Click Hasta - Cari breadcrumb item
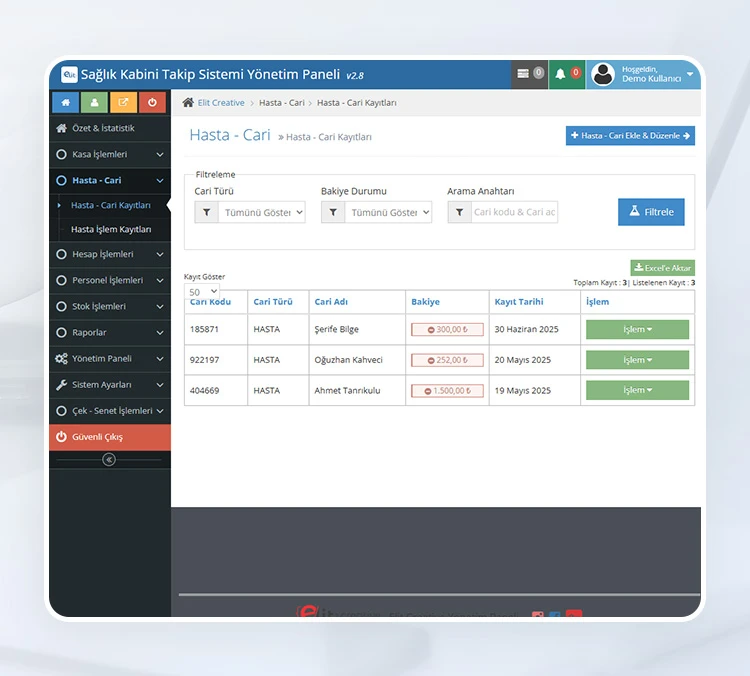The height and width of the screenshot is (676, 750). [x=282, y=103]
